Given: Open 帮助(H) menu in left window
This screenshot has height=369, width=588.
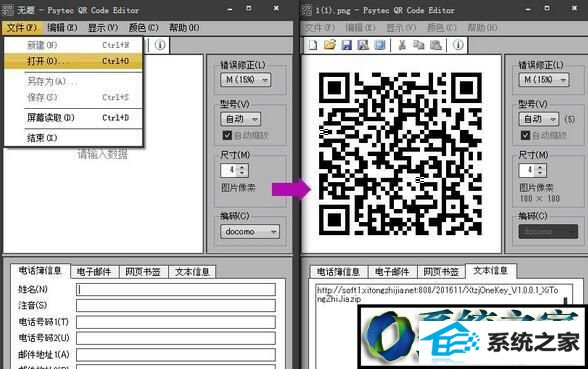Looking at the screenshot, I should [x=184, y=28].
